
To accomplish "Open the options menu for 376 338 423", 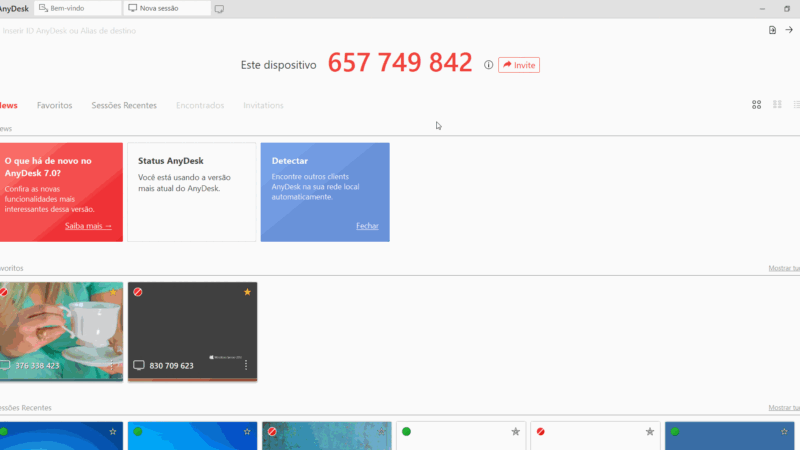I will point(112,365).
